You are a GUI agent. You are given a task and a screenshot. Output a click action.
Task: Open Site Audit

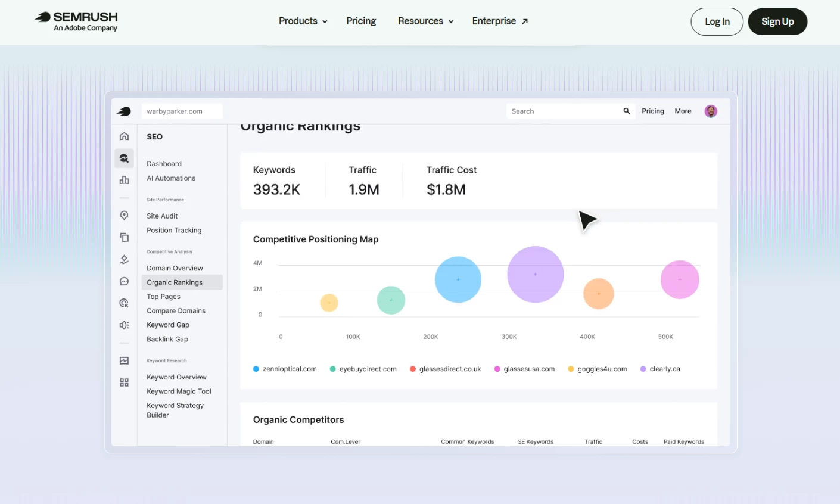tap(162, 216)
